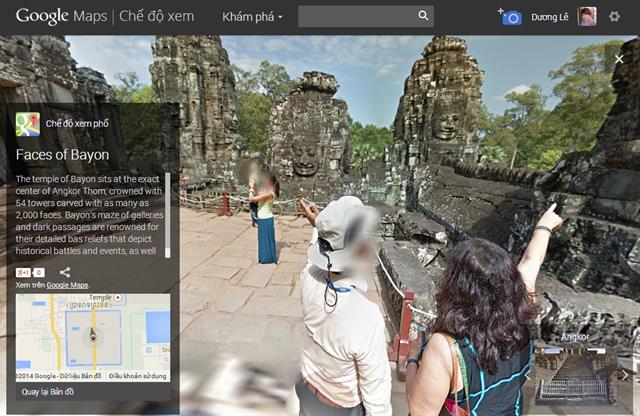
Task: Click the mini map preview
Action: click(x=93, y=337)
